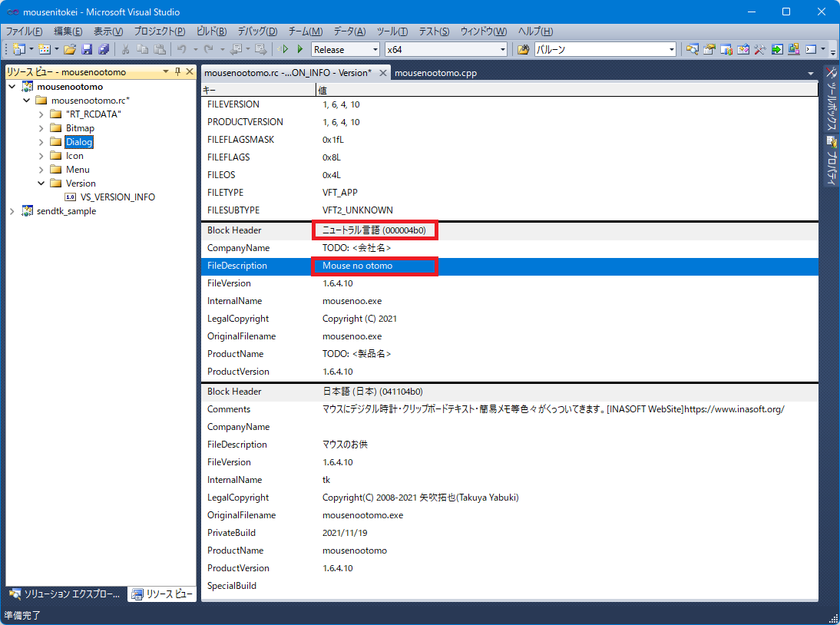Screen dimensions: 840x625
Task: Click the Cut scissors icon
Action: (x=125, y=49)
